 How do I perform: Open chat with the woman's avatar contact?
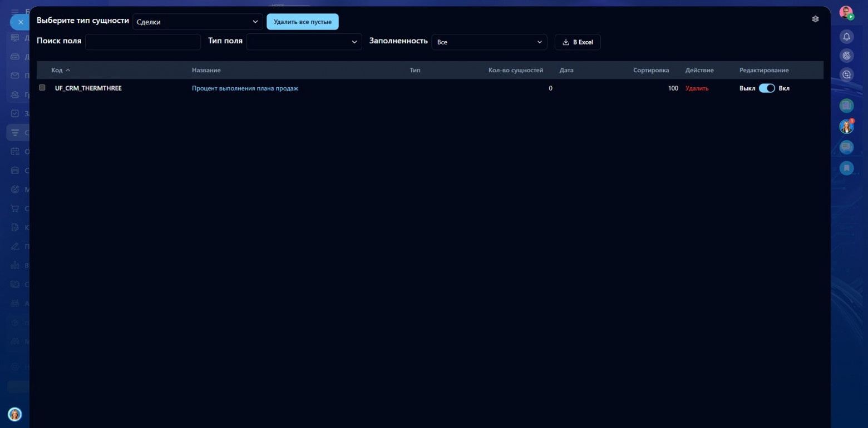click(x=846, y=127)
